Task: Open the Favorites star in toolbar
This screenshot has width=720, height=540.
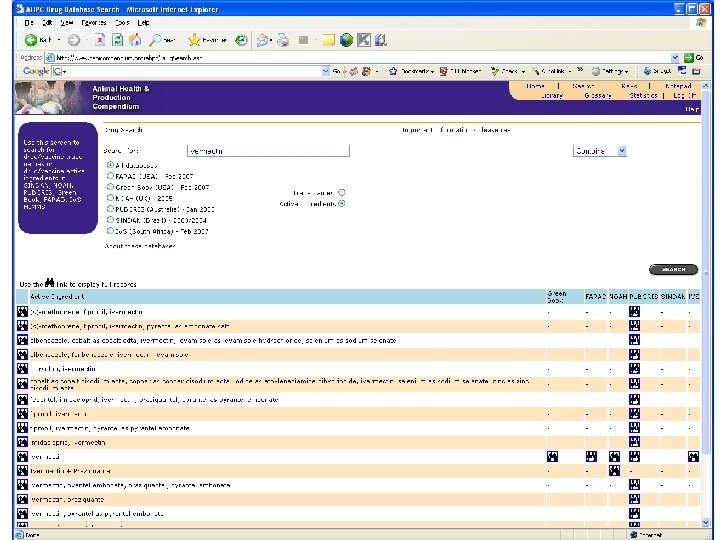Action: pos(192,40)
